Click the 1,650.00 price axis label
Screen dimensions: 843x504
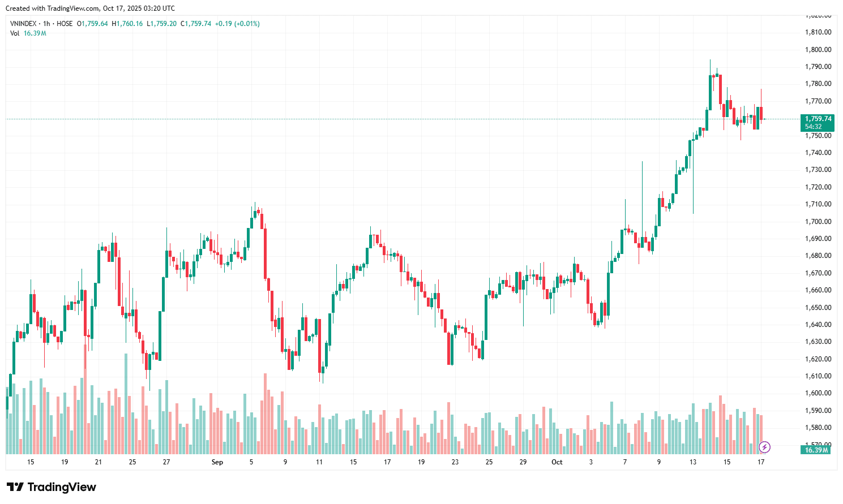pyautogui.click(x=818, y=308)
